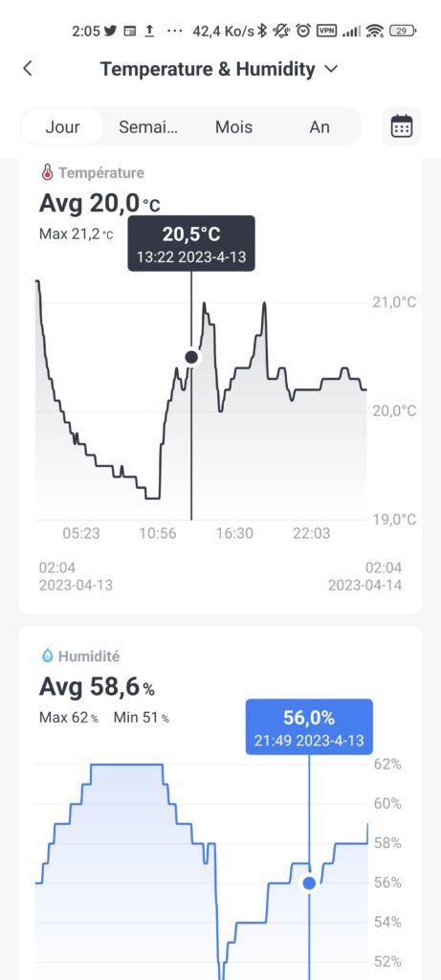Tap the blue water drop Humidité icon
441x980 pixels.
48,657
